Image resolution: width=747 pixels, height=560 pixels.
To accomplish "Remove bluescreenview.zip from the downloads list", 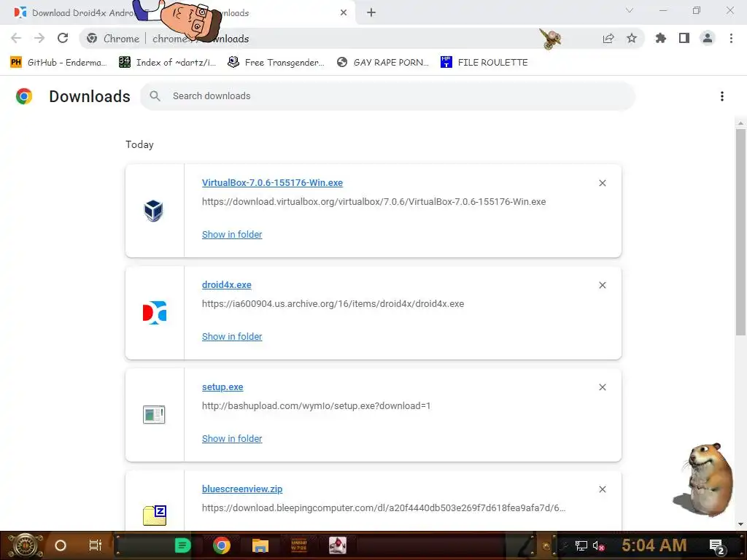I will [602, 489].
